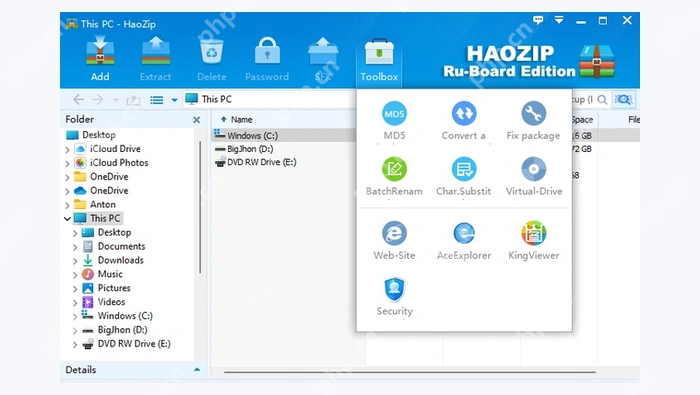
Task: Open the navigation history dropdown arrow
Action: pos(116,100)
